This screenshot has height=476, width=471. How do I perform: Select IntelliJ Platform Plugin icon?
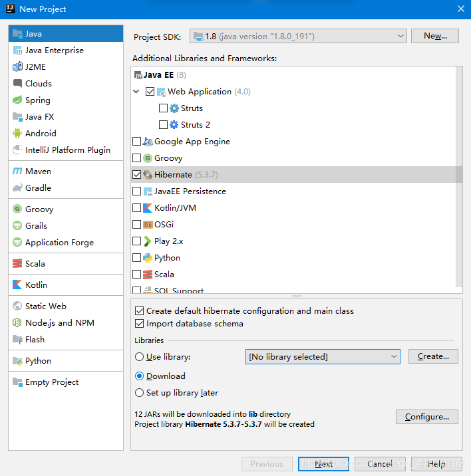pyautogui.click(x=17, y=150)
